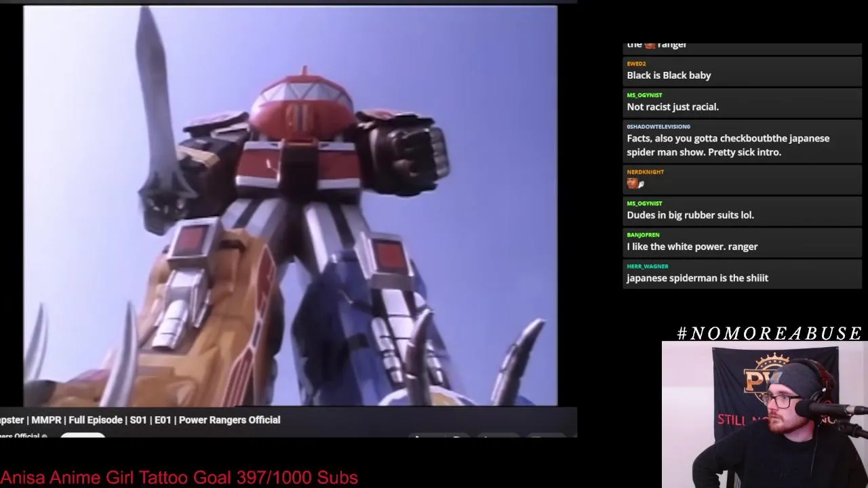Click the 'Tattoo Goal 397/1000 Subs' ticker

(x=248, y=477)
